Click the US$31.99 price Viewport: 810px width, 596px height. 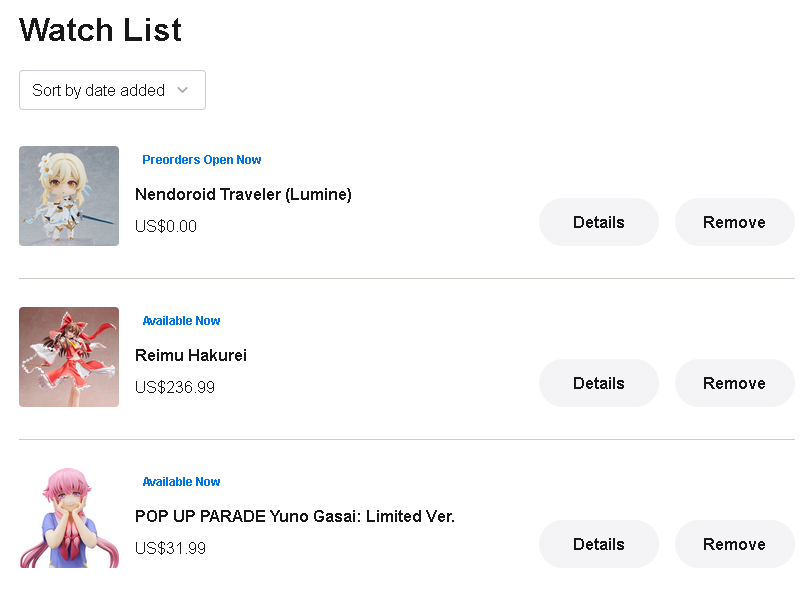click(x=170, y=548)
